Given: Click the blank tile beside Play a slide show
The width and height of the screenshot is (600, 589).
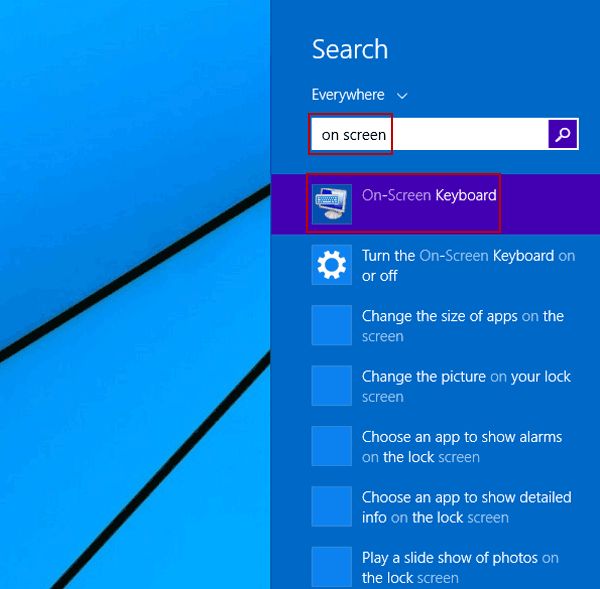Looking at the screenshot, I should point(332,567).
